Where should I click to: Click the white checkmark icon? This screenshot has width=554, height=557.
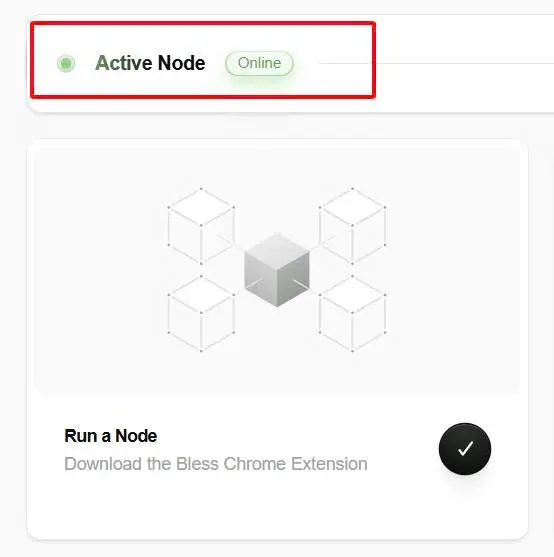pyautogui.click(x=465, y=448)
